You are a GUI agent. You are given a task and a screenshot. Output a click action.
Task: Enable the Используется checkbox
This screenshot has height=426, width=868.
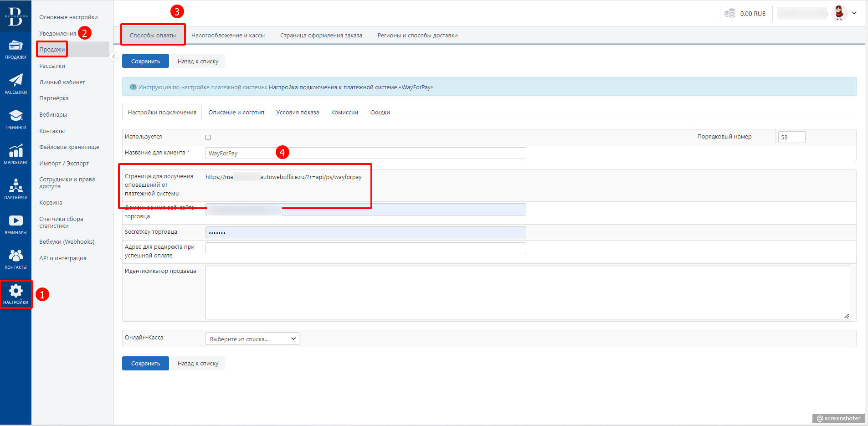click(208, 138)
